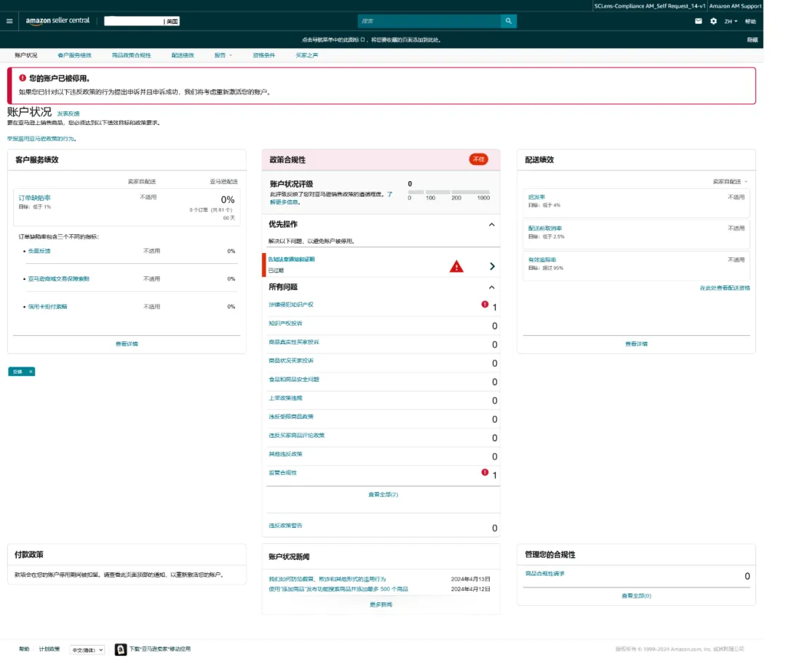This screenshot has width=786, height=672.
Task: Collapse the 优先操作 section
Action: pyautogui.click(x=491, y=225)
